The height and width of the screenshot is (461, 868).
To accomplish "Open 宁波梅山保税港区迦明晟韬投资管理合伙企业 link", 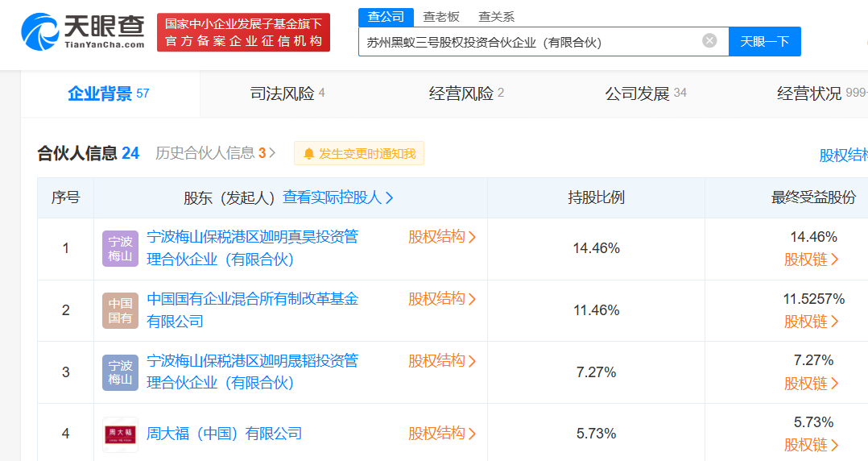I will click(253, 372).
